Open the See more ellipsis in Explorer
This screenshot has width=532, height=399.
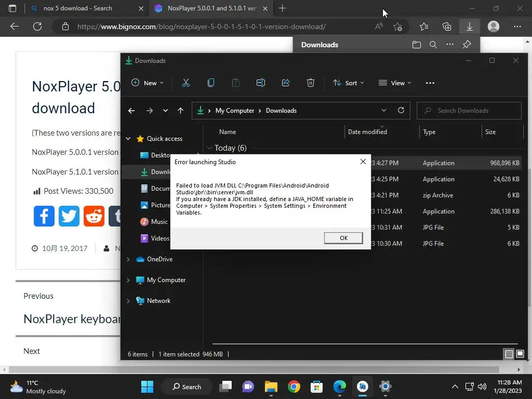430,83
